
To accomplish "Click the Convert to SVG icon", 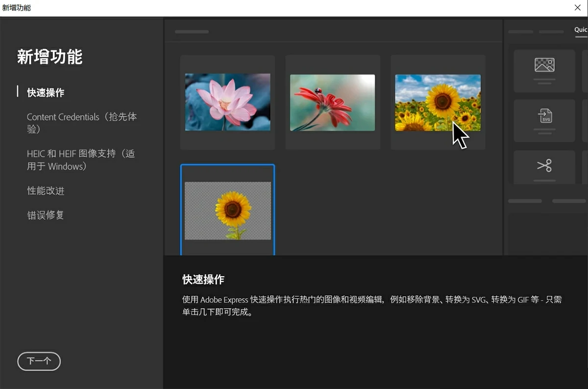I will (x=544, y=116).
